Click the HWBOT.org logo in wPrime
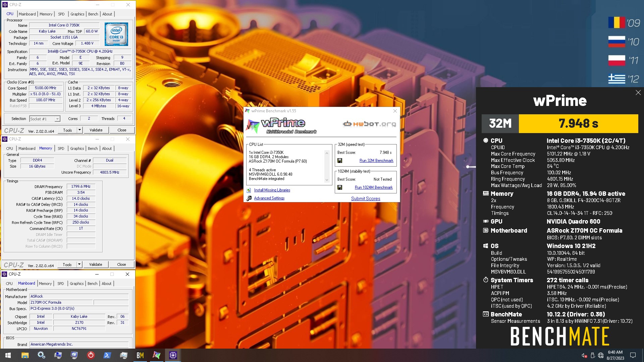Image resolution: width=644 pixels, height=362 pixels. click(x=369, y=124)
